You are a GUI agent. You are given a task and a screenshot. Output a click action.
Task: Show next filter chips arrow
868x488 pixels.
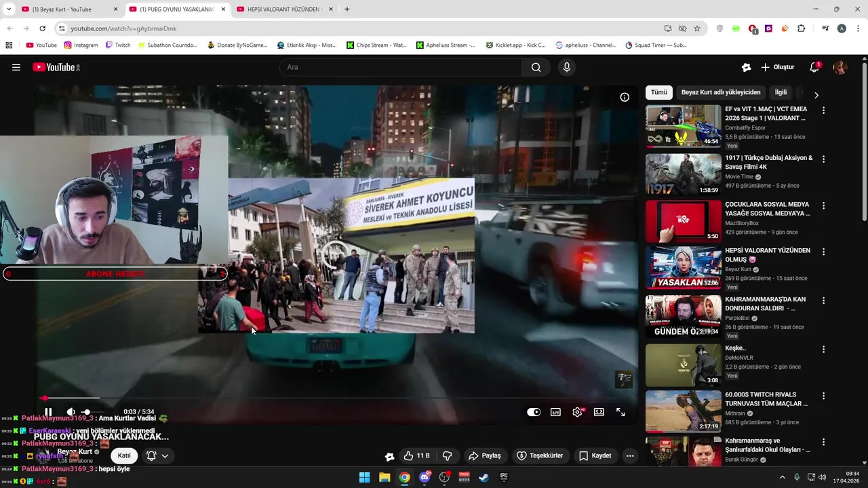816,96
